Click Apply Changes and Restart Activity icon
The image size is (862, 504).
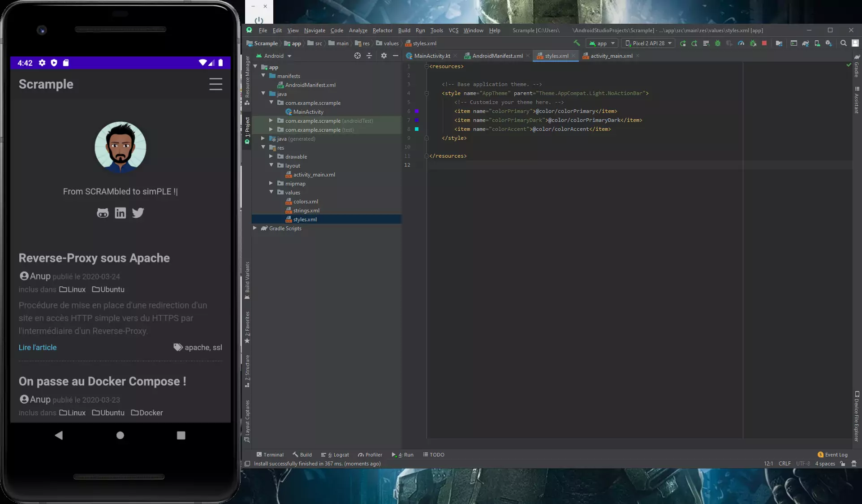pyautogui.click(x=694, y=43)
